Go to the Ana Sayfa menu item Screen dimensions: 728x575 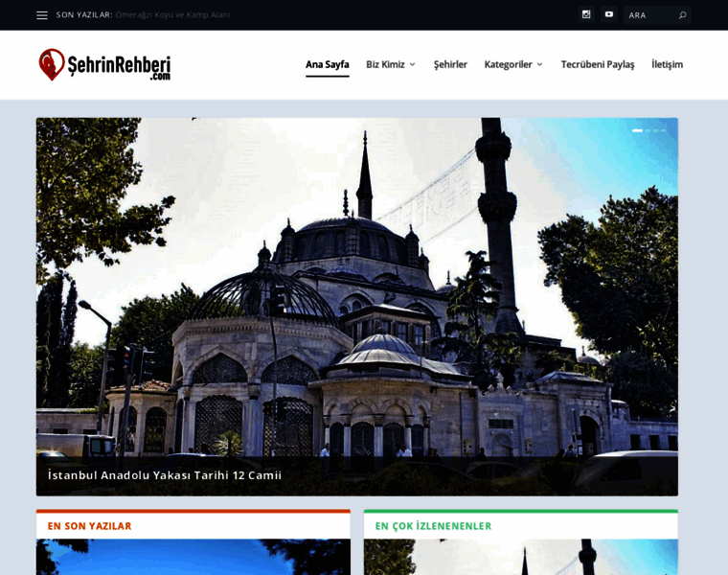[x=327, y=64]
